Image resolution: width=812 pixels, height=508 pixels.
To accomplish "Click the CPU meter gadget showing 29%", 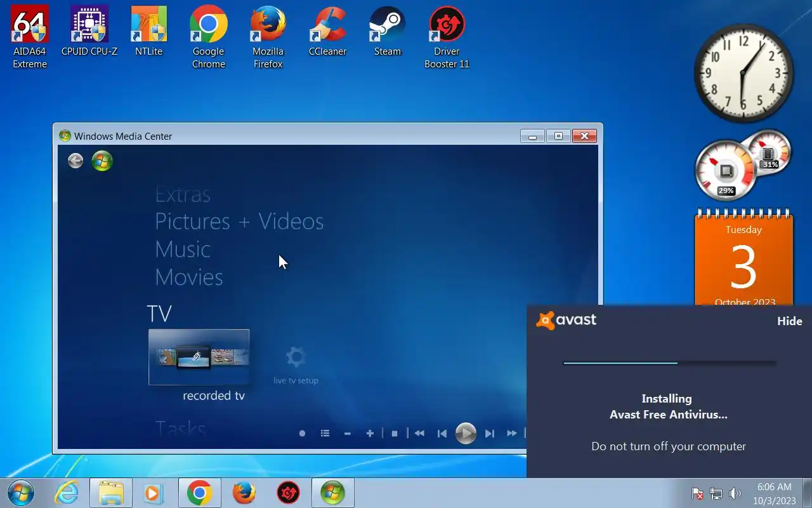I will tap(726, 171).
